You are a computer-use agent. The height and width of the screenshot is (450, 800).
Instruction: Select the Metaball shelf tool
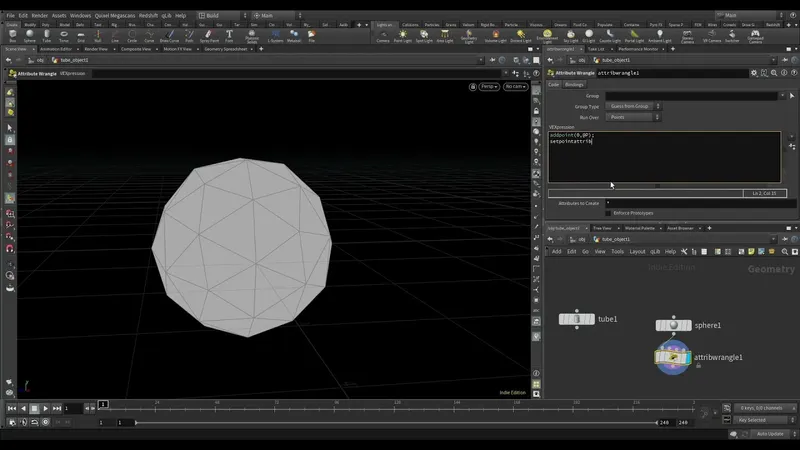pyautogui.click(x=294, y=36)
